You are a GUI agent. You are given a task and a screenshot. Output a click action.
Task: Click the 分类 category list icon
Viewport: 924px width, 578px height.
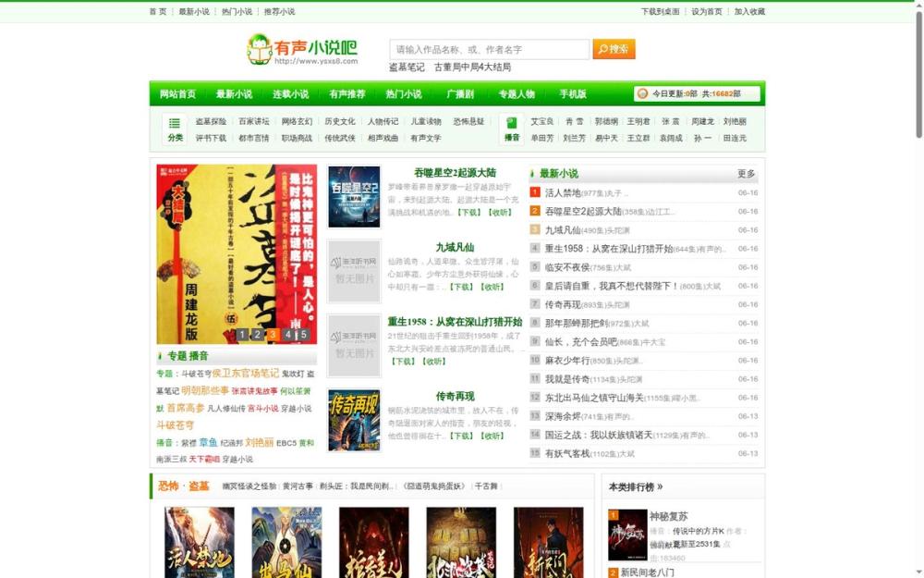point(175,129)
